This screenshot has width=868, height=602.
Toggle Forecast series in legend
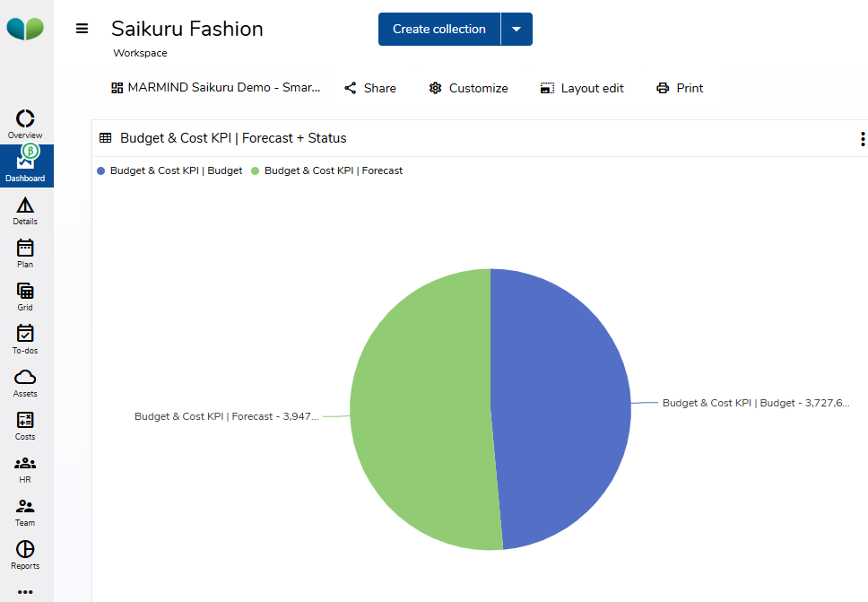pyautogui.click(x=327, y=170)
